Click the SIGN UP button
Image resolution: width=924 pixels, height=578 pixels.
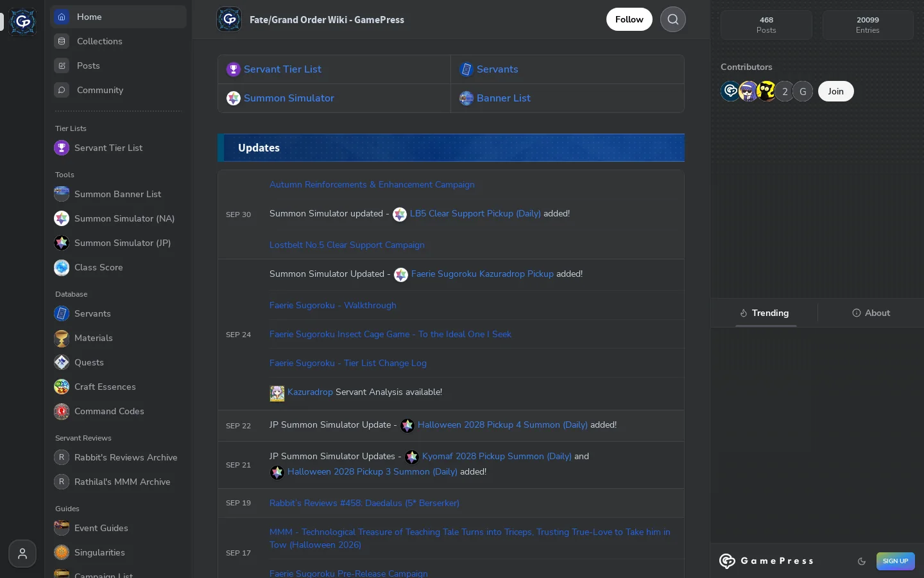pos(895,561)
